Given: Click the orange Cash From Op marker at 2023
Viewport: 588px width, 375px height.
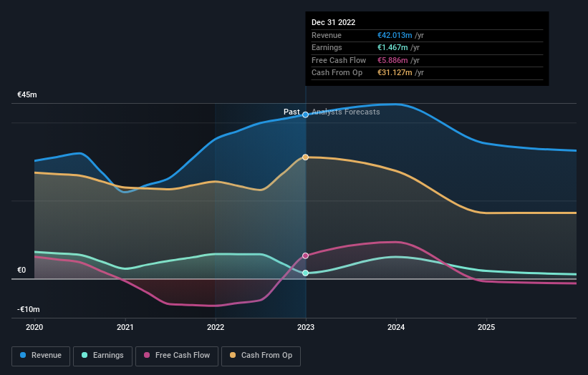Looking at the screenshot, I should (x=306, y=157).
